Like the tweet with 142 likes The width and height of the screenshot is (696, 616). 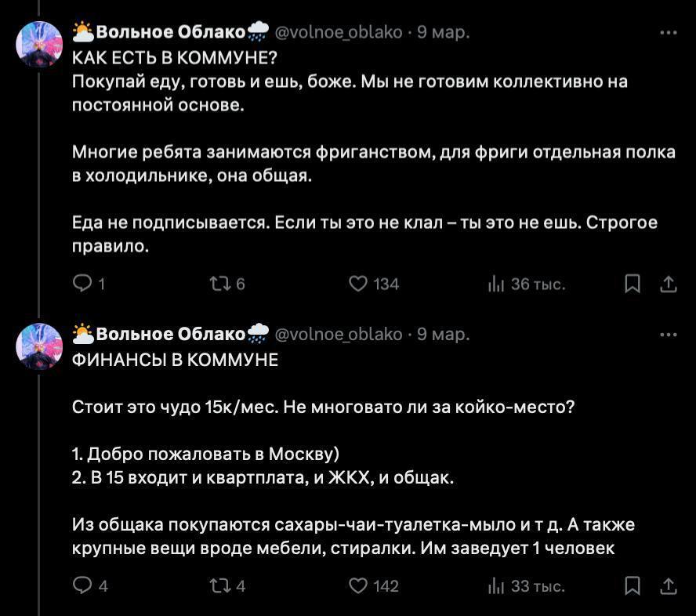click(x=358, y=585)
